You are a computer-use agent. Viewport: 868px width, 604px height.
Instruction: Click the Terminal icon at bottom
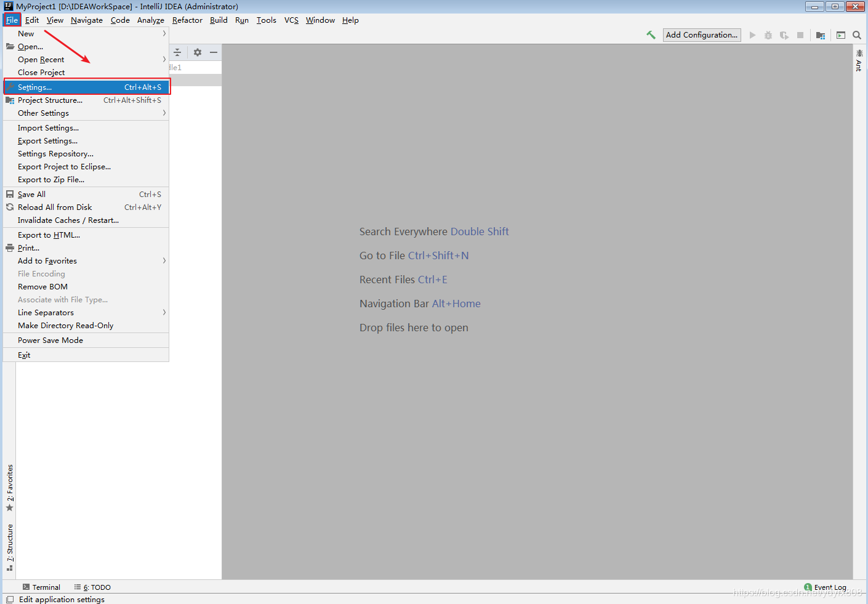(26, 587)
